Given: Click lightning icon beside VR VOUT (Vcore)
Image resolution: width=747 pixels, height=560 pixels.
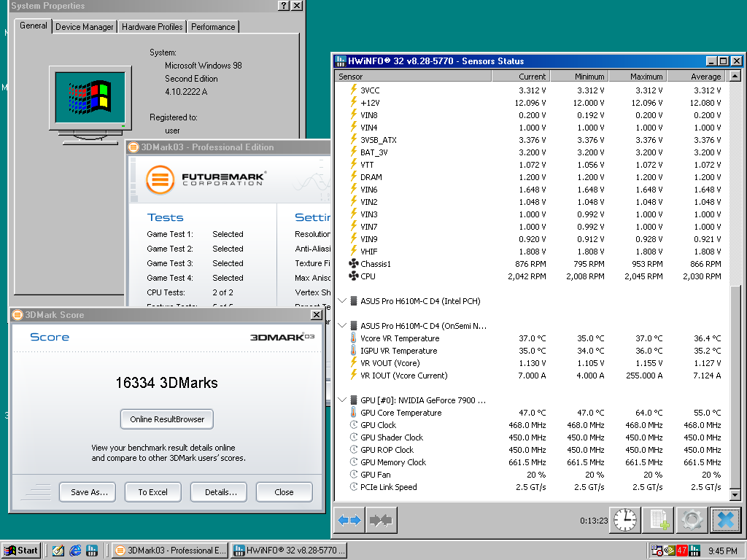Looking at the screenshot, I should (354, 363).
